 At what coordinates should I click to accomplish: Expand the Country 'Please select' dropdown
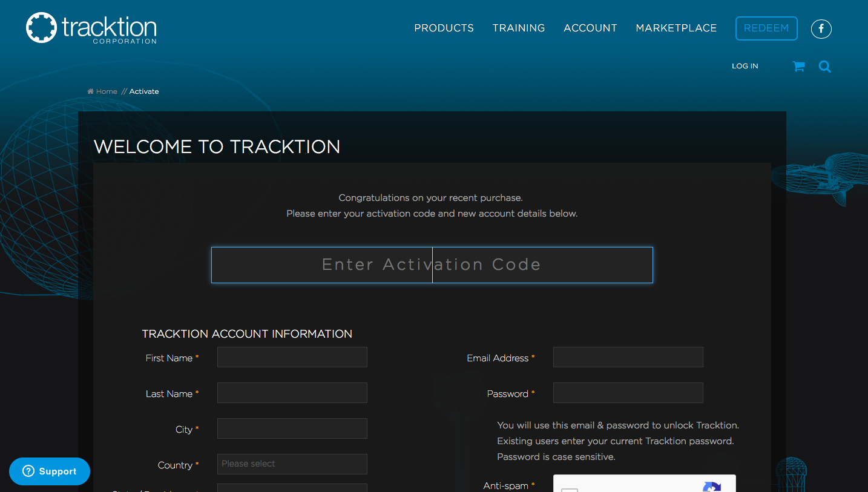pyautogui.click(x=292, y=464)
